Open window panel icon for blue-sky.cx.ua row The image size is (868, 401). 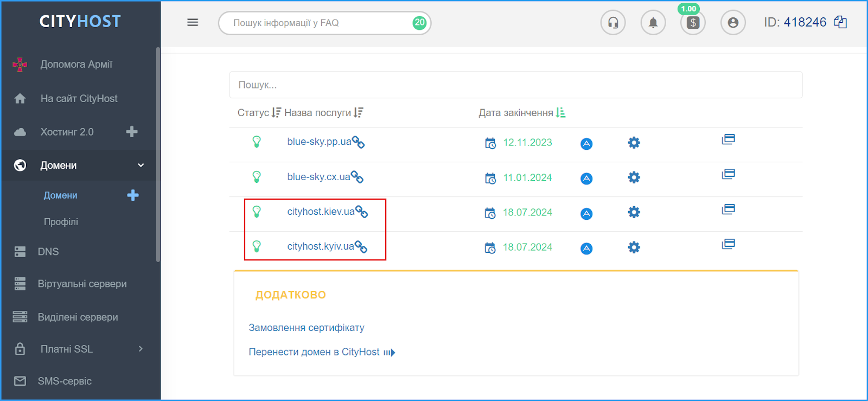click(x=729, y=174)
